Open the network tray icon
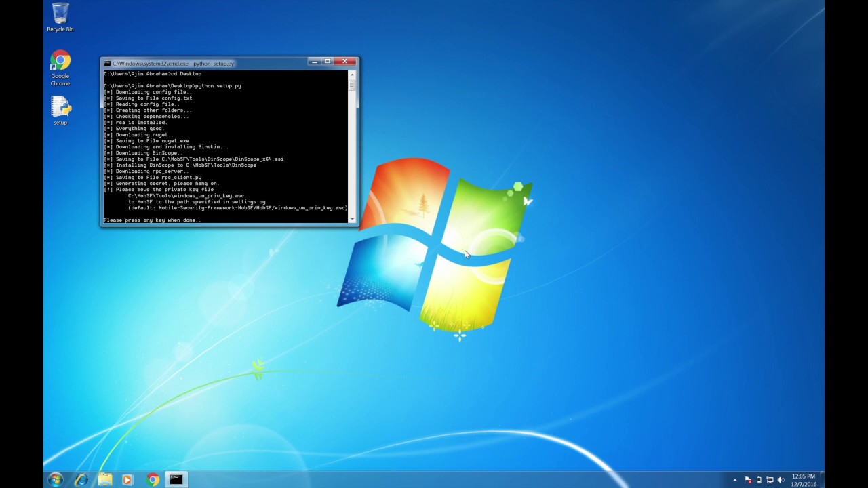This screenshot has width=868, height=488. [x=770, y=480]
